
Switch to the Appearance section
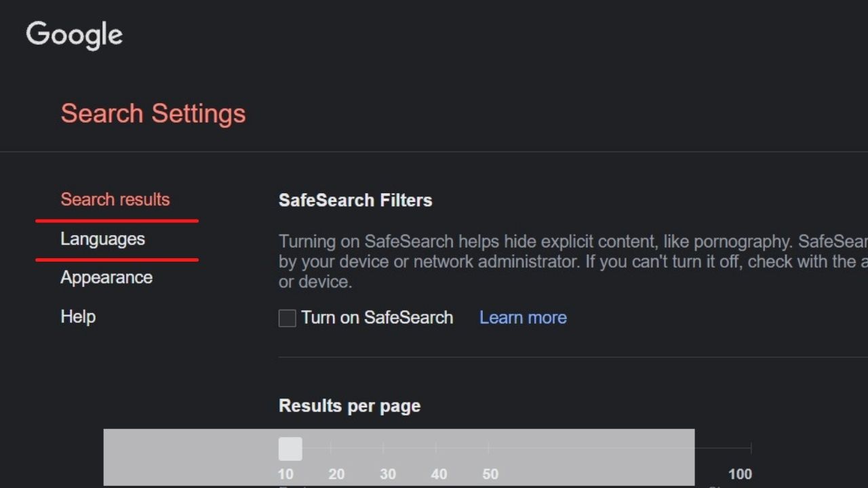click(106, 278)
